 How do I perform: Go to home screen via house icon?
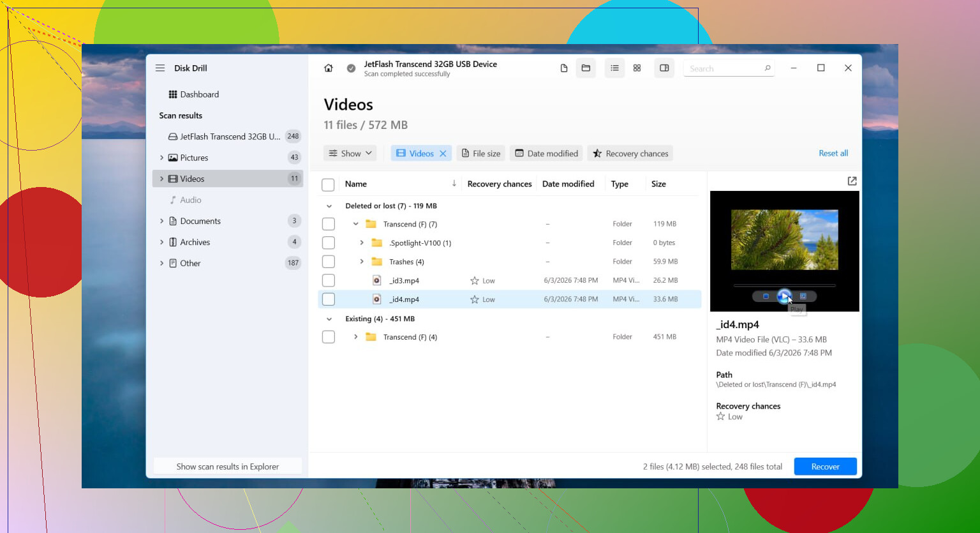pos(329,68)
